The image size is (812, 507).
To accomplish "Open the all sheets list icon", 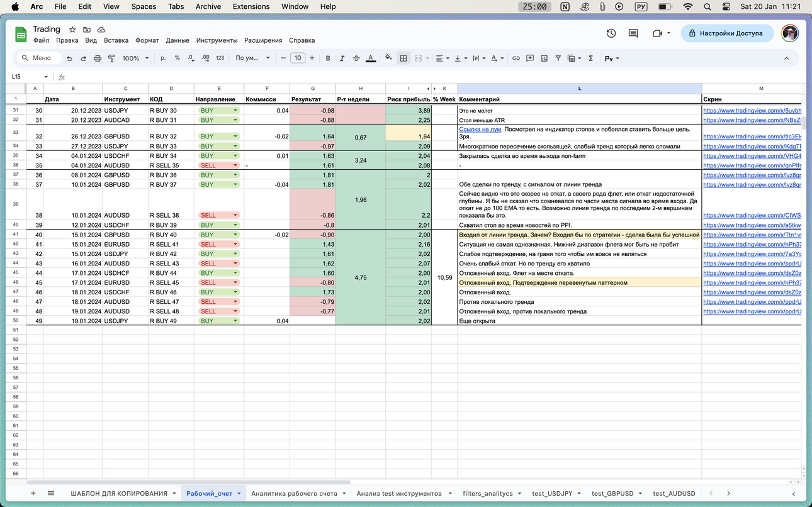I will point(51,494).
